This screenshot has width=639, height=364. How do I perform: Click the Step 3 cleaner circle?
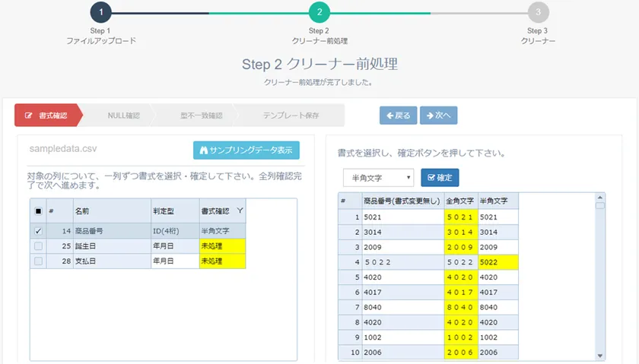coord(538,12)
